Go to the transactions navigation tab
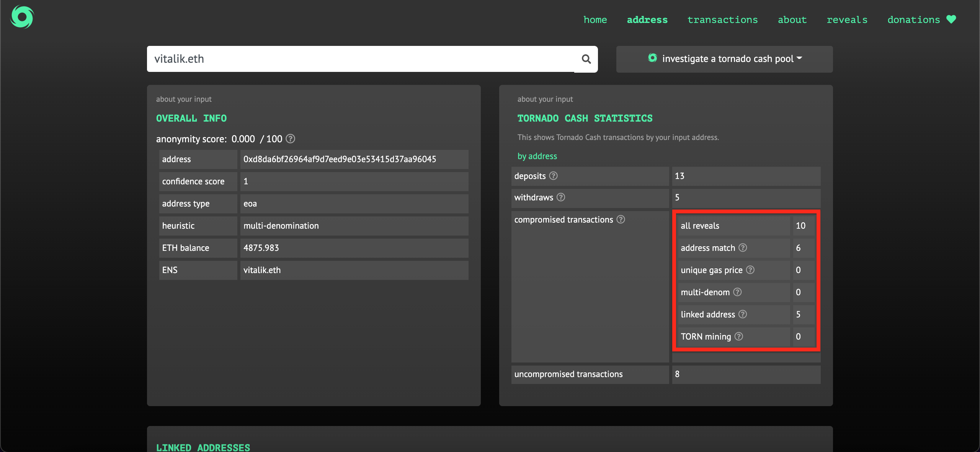Screen dimensions: 980x452 [722, 20]
